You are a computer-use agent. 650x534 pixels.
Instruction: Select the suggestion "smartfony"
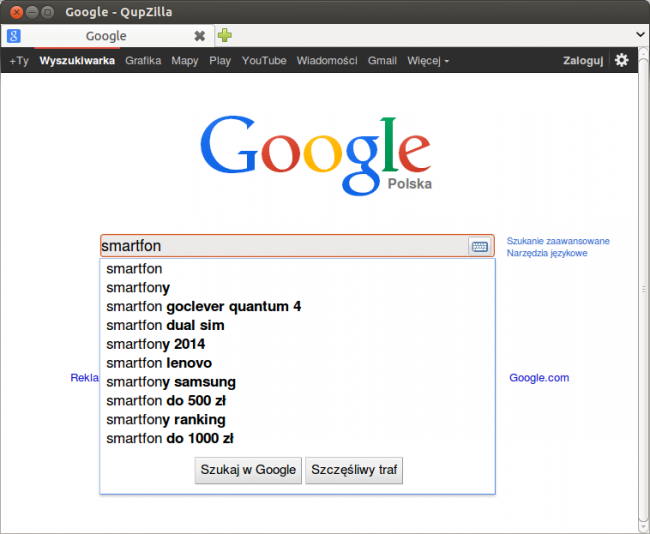coord(297,287)
